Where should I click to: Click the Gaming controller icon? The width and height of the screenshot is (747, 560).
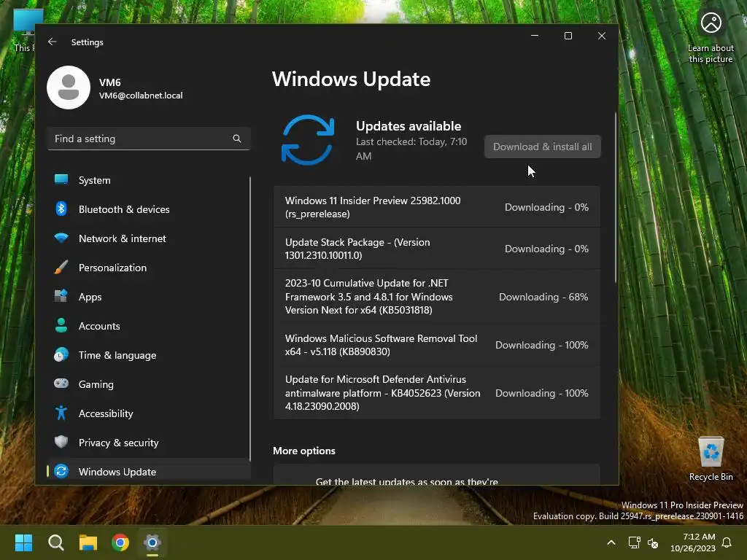(x=61, y=384)
